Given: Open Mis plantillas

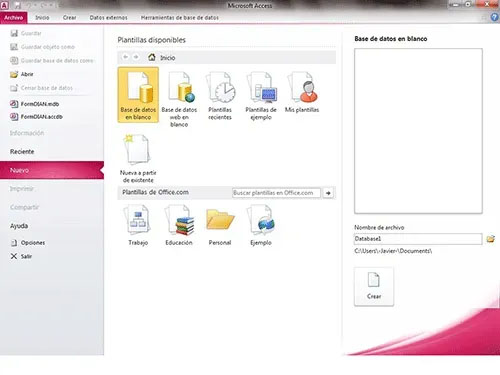Looking at the screenshot, I should click(302, 92).
